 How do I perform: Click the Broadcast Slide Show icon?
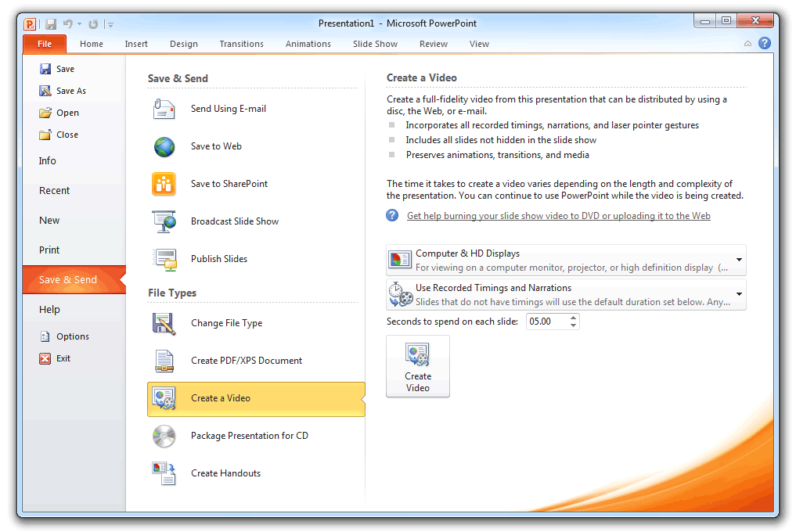click(164, 221)
